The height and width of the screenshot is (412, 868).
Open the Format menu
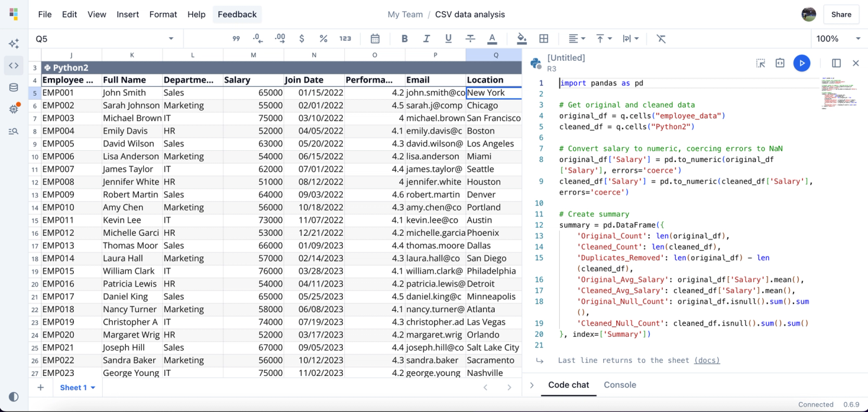click(x=163, y=14)
